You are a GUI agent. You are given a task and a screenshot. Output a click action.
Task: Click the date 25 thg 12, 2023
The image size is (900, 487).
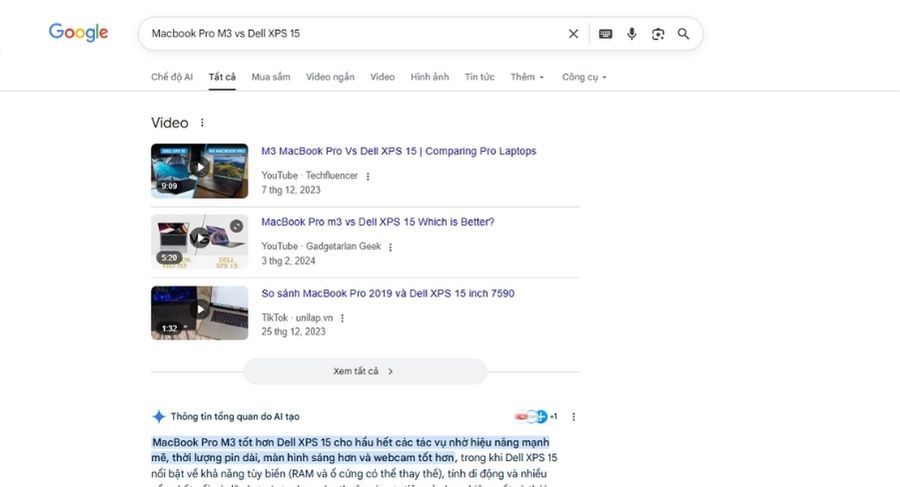[x=293, y=331]
